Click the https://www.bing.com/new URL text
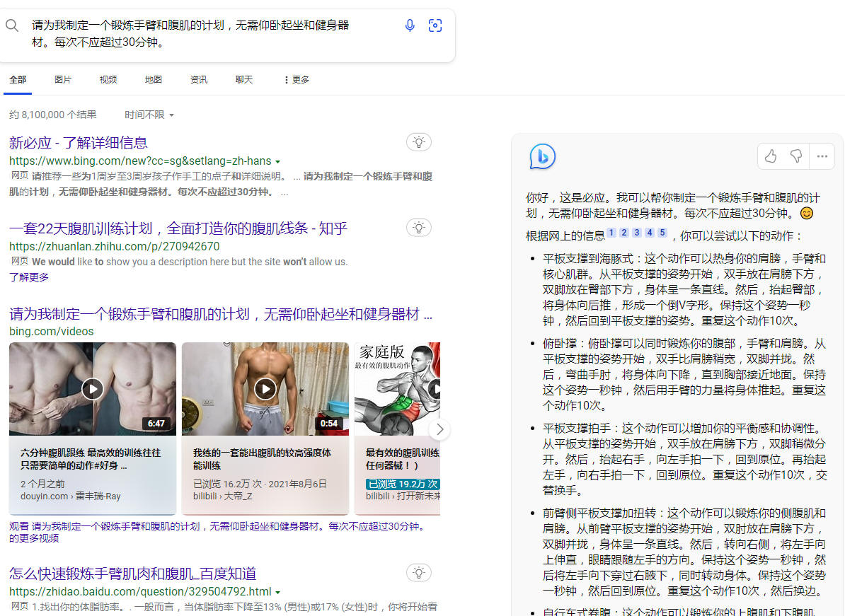845x616 pixels. (140, 161)
